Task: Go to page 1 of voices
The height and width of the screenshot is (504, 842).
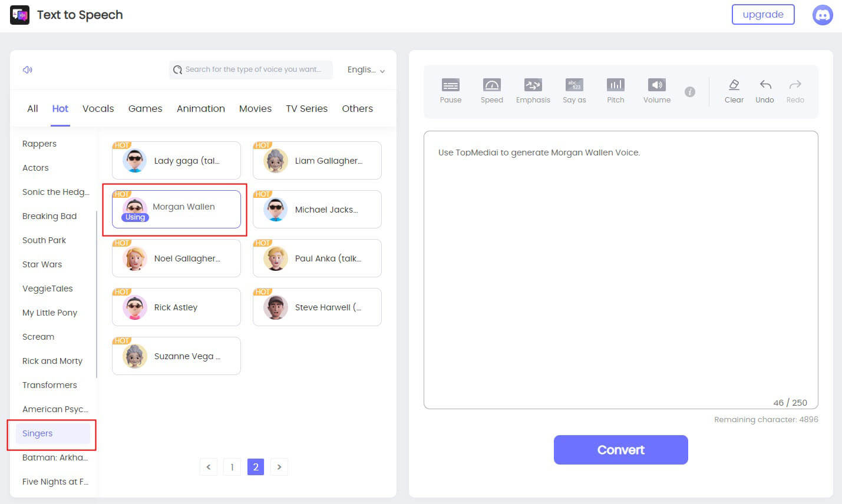Action: pyautogui.click(x=232, y=467)
